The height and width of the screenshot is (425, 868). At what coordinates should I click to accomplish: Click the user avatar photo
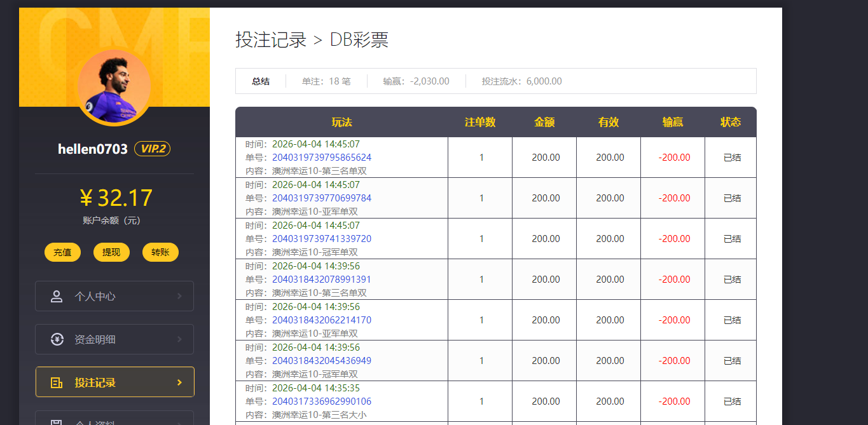click(x=114, y=86)
